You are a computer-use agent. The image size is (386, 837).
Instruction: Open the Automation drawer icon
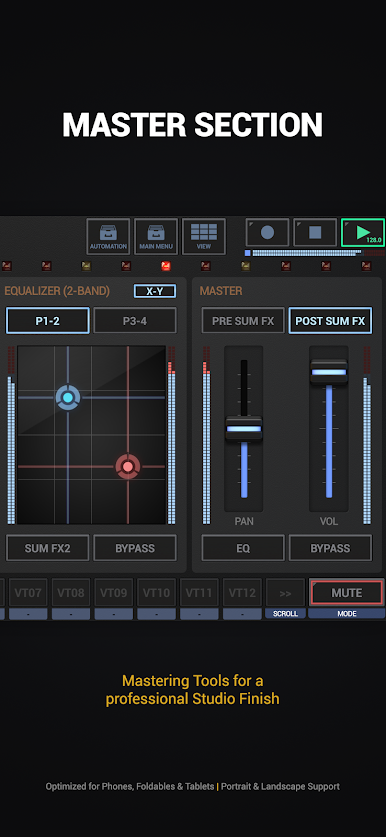click(x=108, y=236)
